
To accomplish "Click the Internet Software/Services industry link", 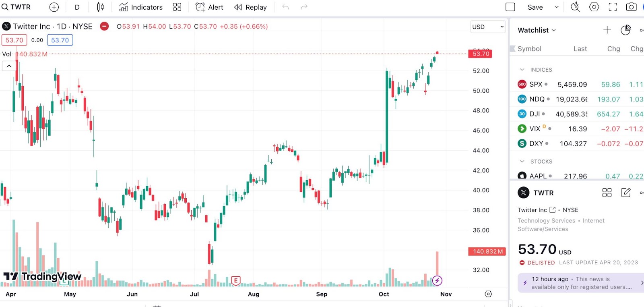I will pyautogui.click(x=561, y=225).
